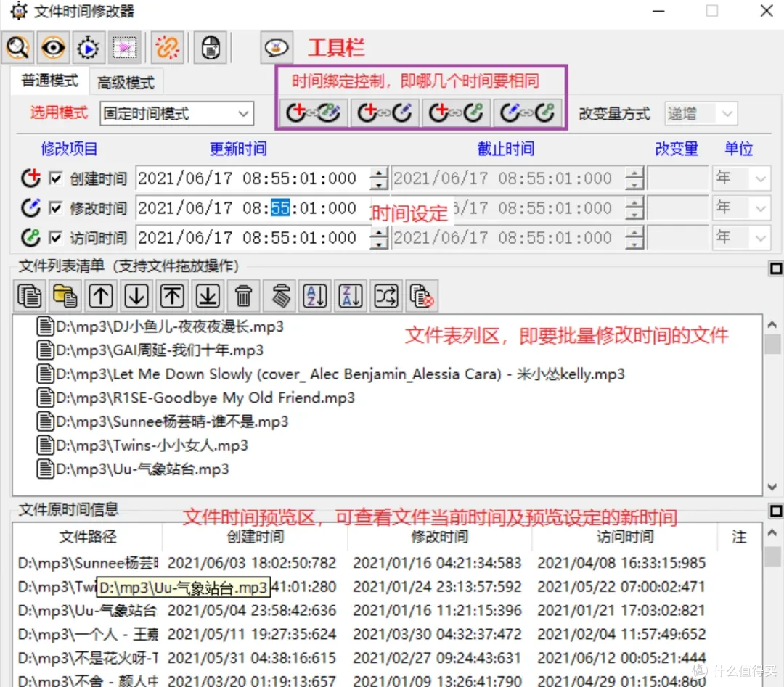Image resolution: width=784 pixels, height=687 pixels.
Task: Toggle the 修改时间 checkbox
Action: point(55,208)
